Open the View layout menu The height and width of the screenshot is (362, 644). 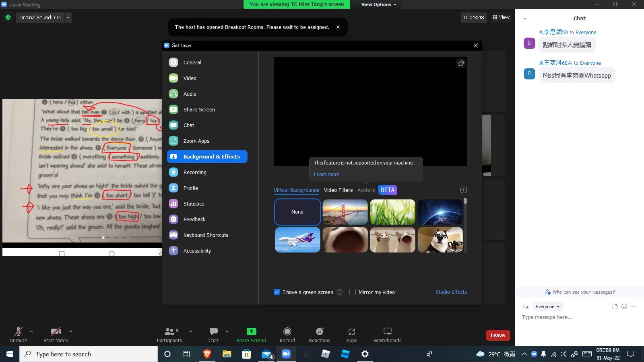501,17
